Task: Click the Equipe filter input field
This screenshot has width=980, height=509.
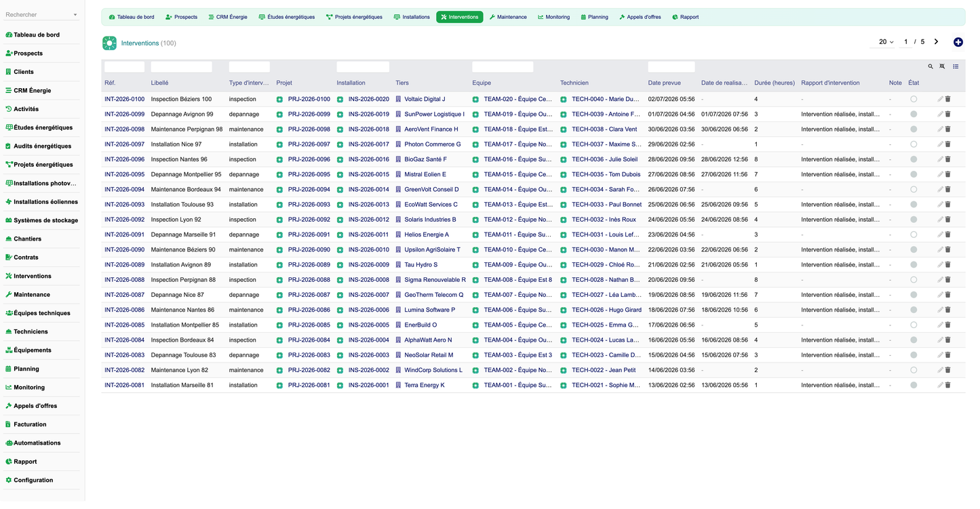Action: [x=503, y=67]
